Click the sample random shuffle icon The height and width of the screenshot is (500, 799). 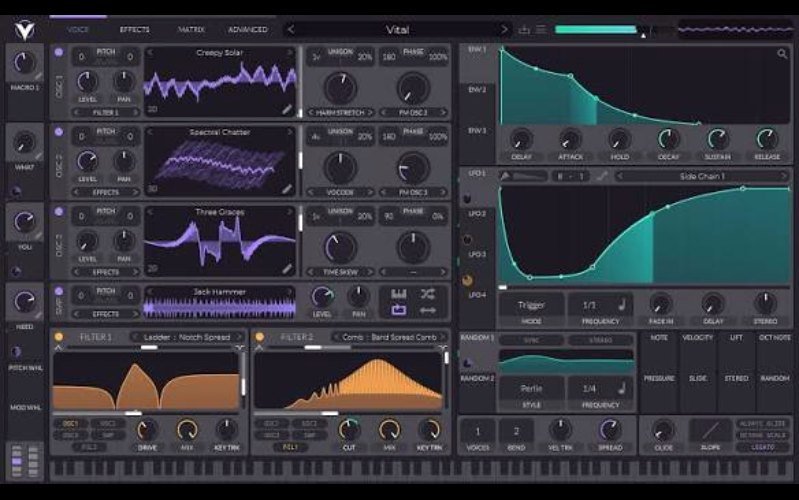428,294
